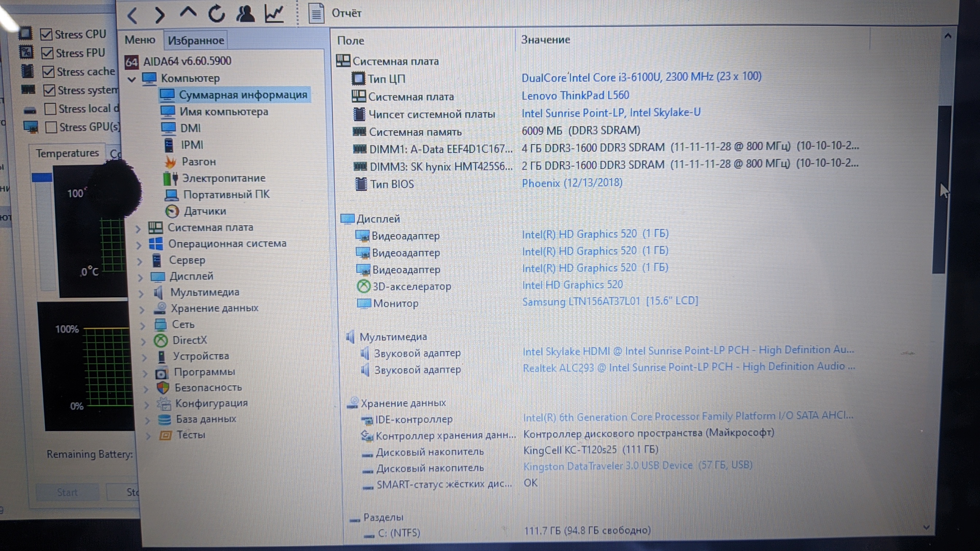This screenshot has height=551, width=980.
Task: Click the scroll-down arrow of the report pane
Action: coord(927,527)
